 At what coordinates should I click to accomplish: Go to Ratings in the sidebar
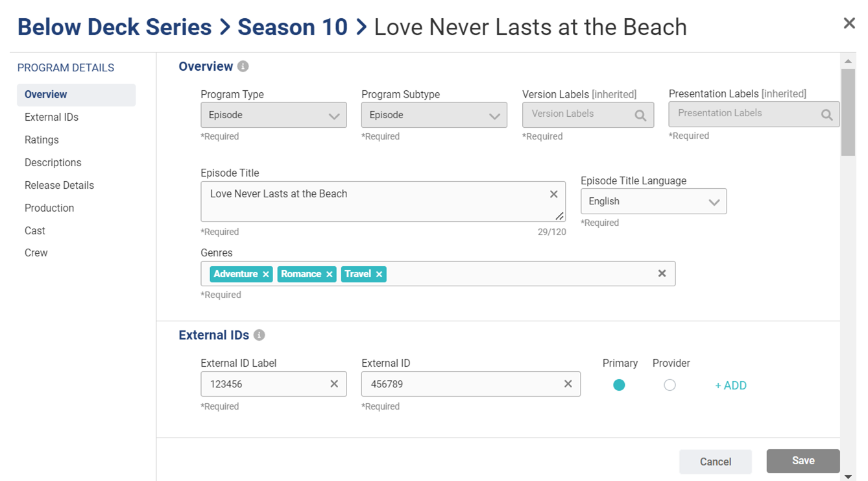(x=42, y=140)
